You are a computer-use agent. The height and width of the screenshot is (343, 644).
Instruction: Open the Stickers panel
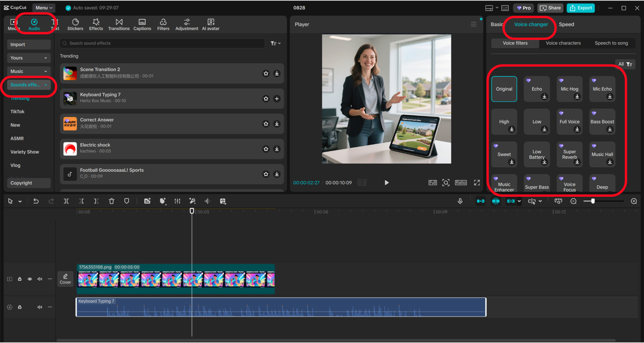click(x=75, y=24)
